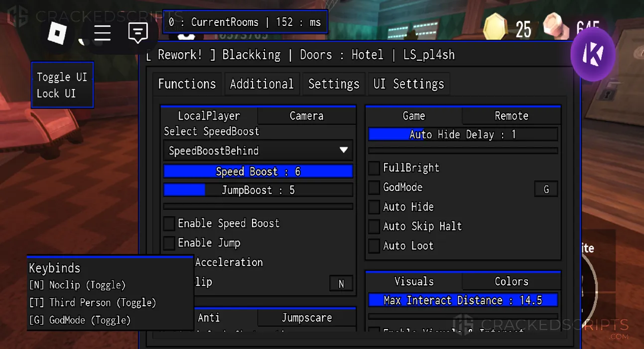Select the LocalPlayer tab
644x349 pixels.
(209, 116)
